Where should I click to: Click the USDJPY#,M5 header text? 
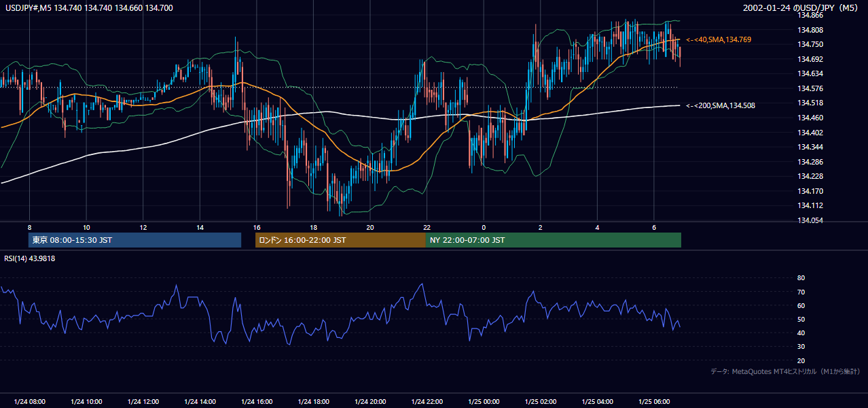88,8
